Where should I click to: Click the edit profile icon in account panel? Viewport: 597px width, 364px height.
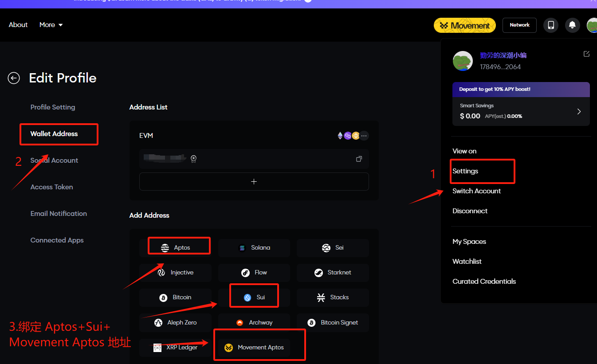click(x=586, y=54)
